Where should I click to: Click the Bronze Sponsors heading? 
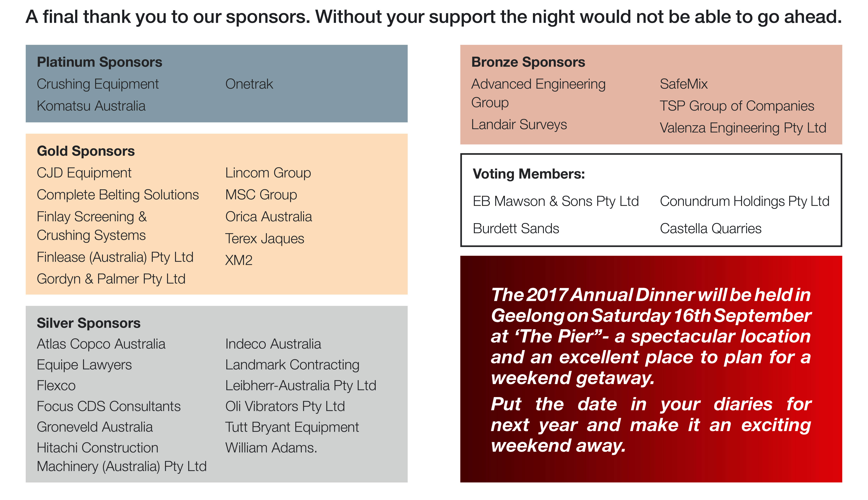(x=528, y=62)
